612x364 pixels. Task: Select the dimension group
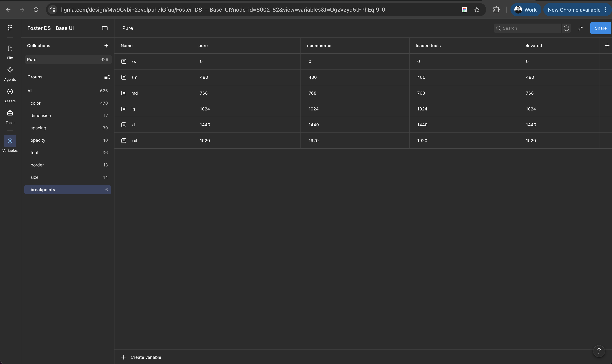tap(67, 115)
